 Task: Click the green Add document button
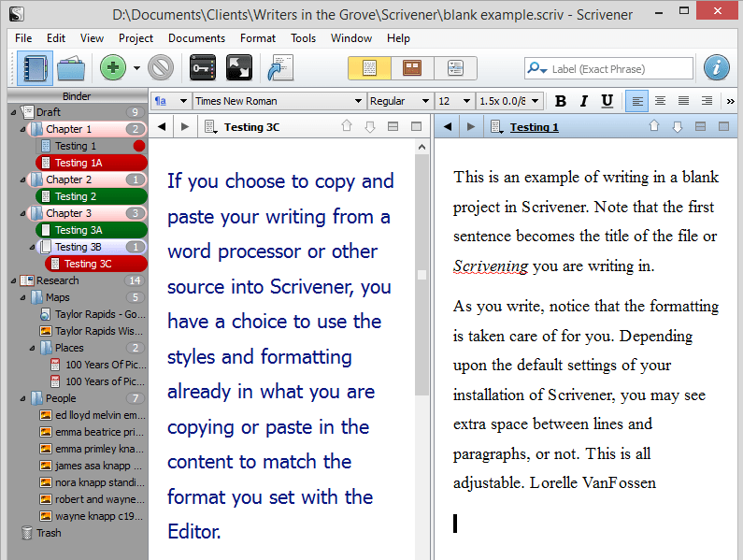tap(113, 68)
